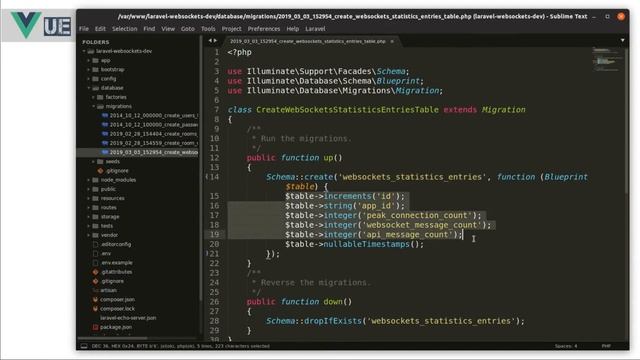Open the Laravel menu

(x=315, y=29)
